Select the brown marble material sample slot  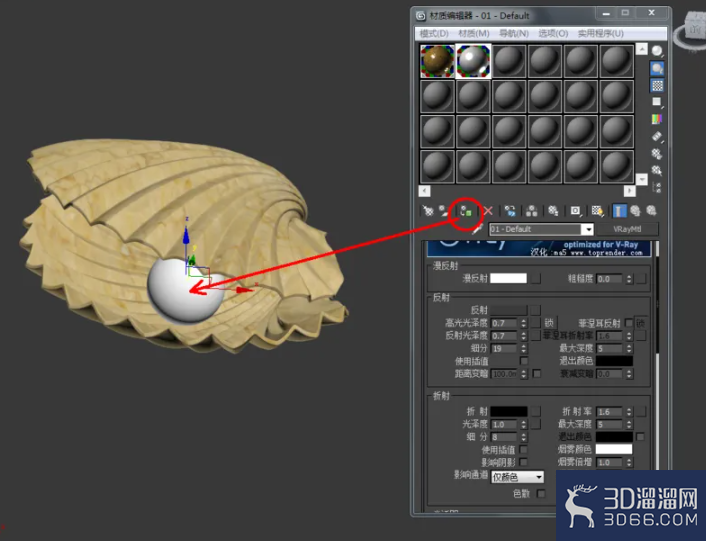click(437, 61)
